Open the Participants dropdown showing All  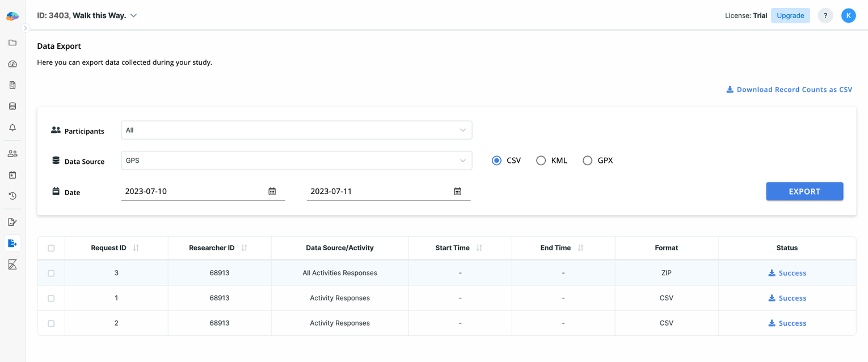[296, 130]
